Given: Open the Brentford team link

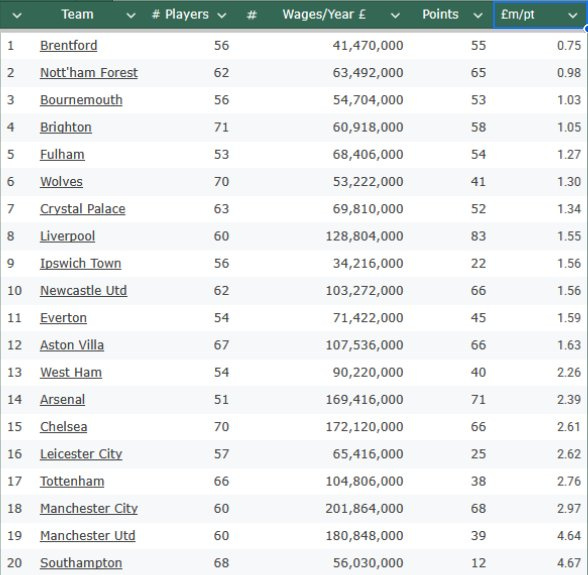Looking at the screenshot, I should 69,46.
